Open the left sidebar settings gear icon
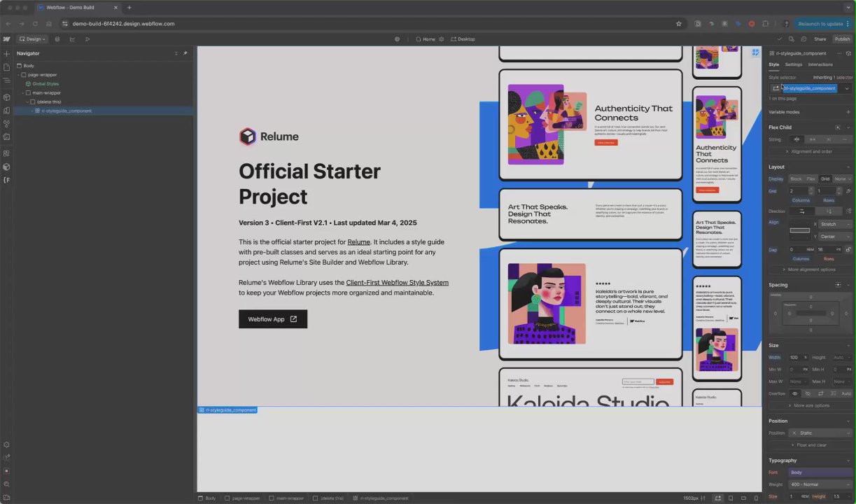856x504 pixels. pyautogui.click(x=6, y=444)
